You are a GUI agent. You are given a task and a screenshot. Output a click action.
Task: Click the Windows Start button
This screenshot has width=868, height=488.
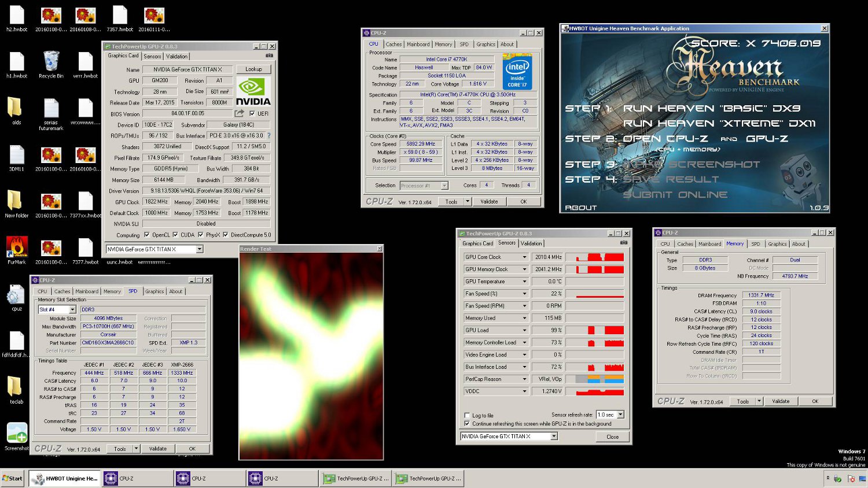coord(13,478)
